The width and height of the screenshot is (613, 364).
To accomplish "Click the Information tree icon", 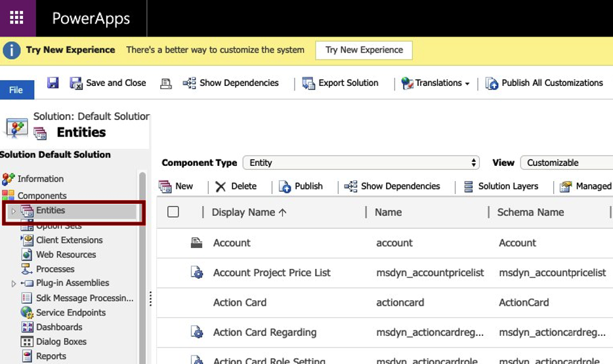I will tap(9, 179).
